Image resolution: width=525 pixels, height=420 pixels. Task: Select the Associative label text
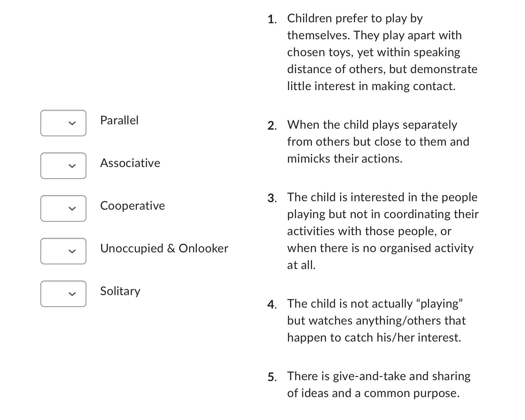[130, 163]
